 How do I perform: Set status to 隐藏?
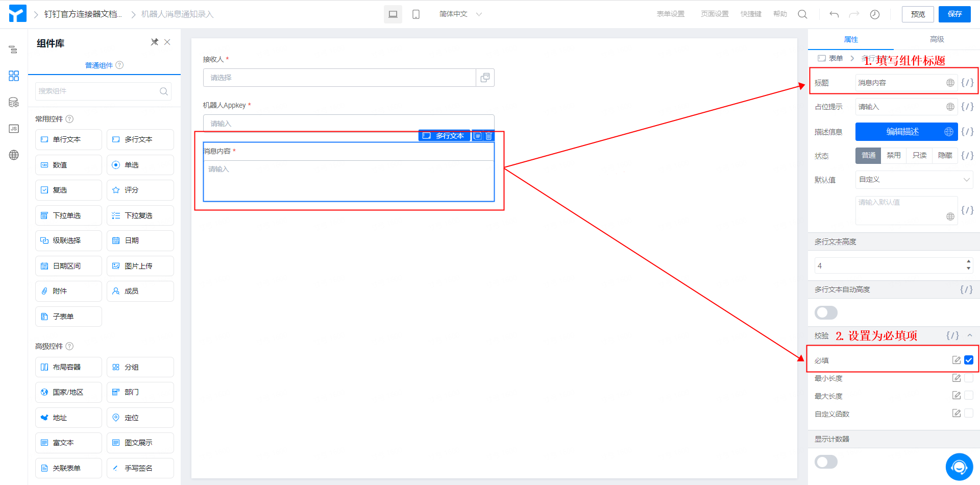945,155
